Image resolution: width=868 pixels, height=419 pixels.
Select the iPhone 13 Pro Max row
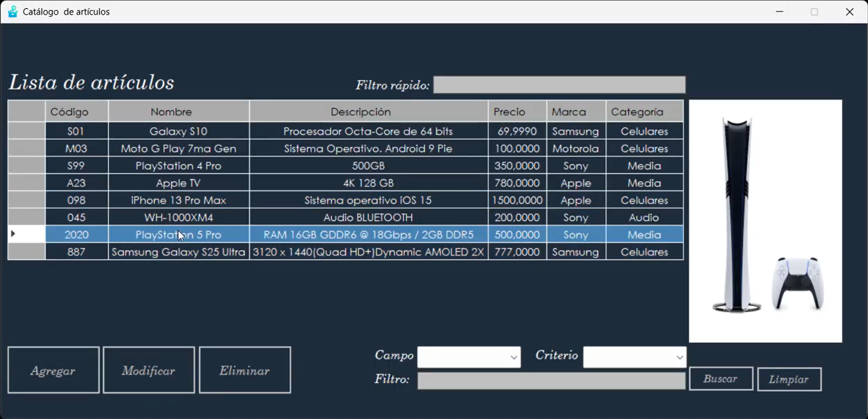tap(177, 200)
